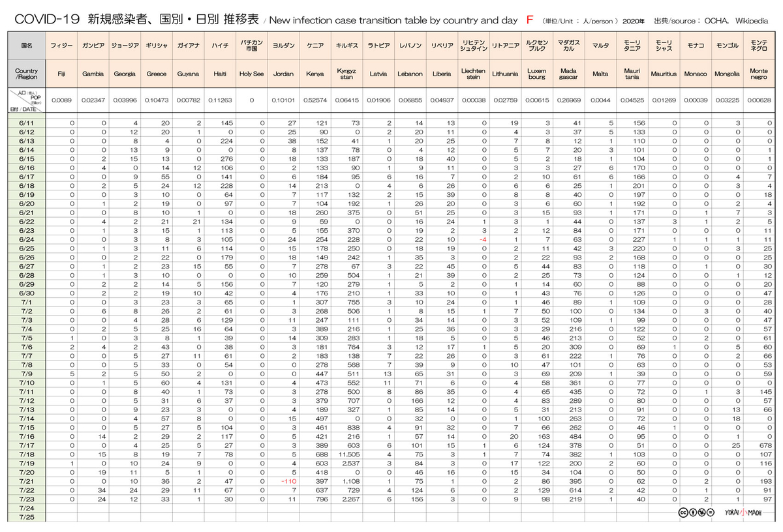Viewport: 783px width, 532px height.
Task: Select the Montenegro column header
Action: coord(759,74)
